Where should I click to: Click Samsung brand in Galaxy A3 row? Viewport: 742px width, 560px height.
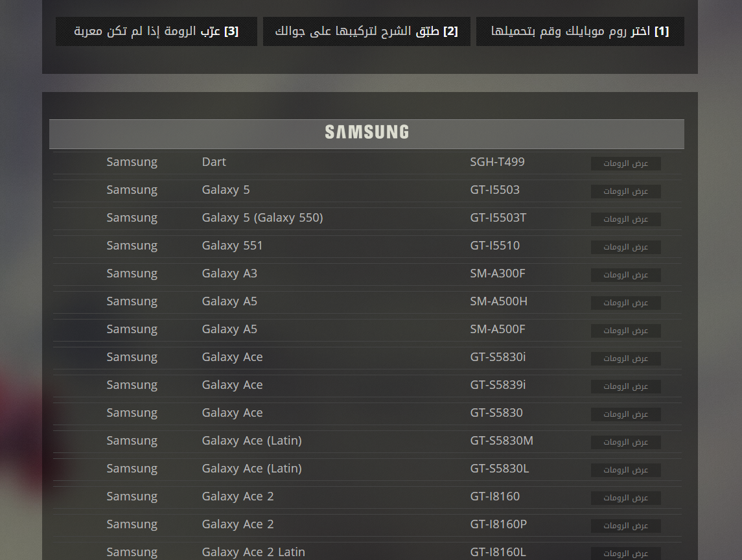pos(132,274)
